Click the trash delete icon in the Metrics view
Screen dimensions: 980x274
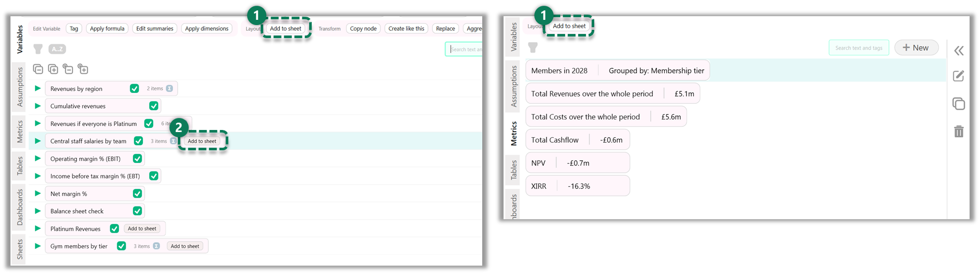pos(959,132)
